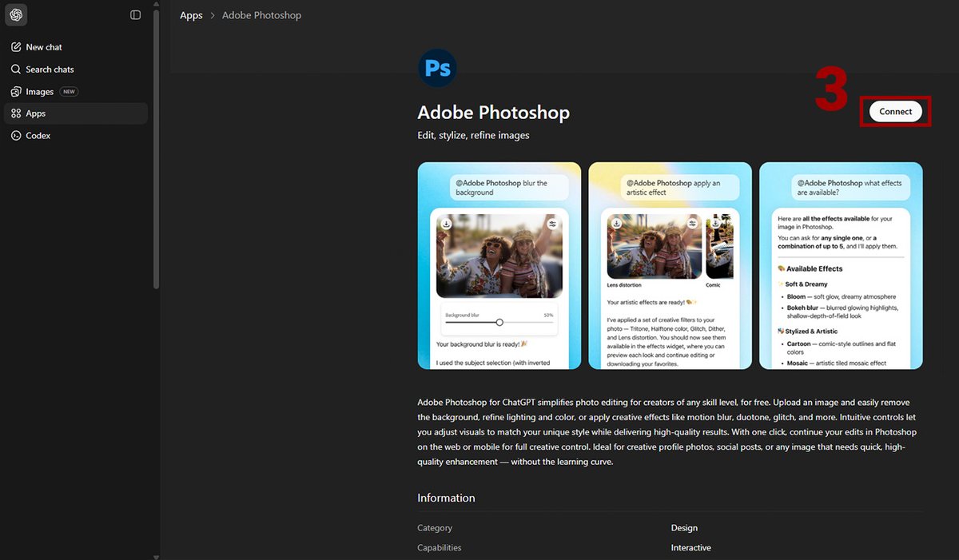The image size is (959, 560).
Task: Click the sidebar vertical scrollbar
Action: point(157,148)
